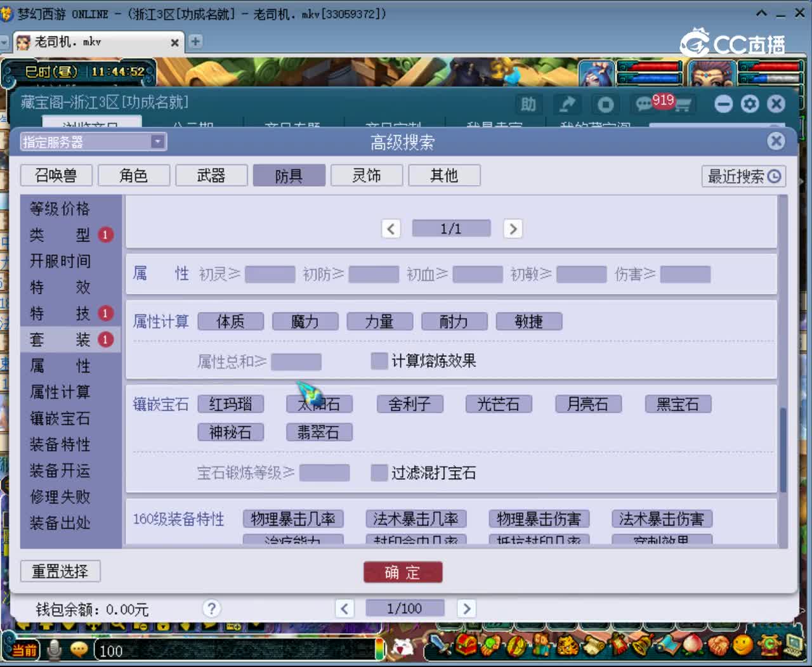The width and height of the screenshot is (812, 667).
Task: Close the 老司机.mkv tab
Action: (174, 42)
